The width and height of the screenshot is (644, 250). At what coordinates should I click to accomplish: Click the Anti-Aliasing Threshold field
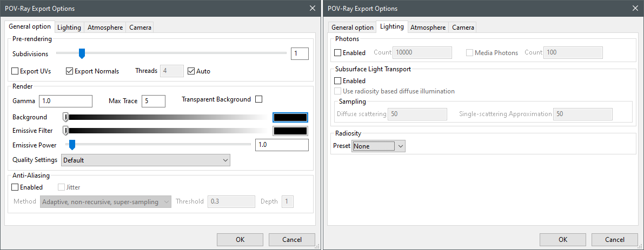point(231,201)
